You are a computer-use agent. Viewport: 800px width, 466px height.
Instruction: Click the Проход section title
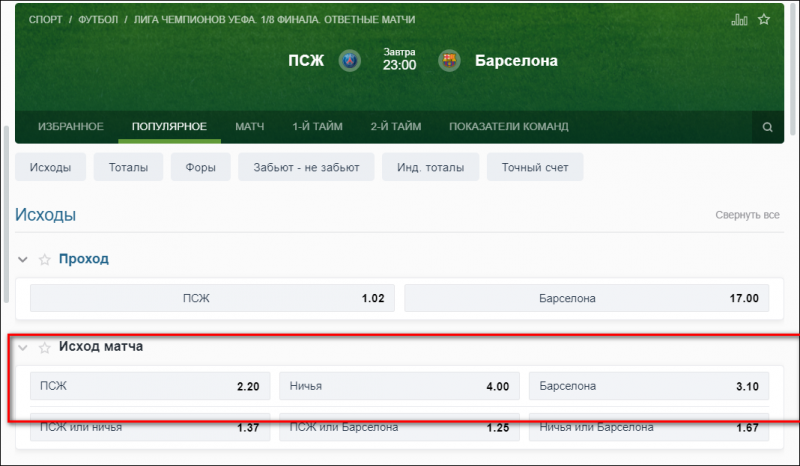coord(84,259)
